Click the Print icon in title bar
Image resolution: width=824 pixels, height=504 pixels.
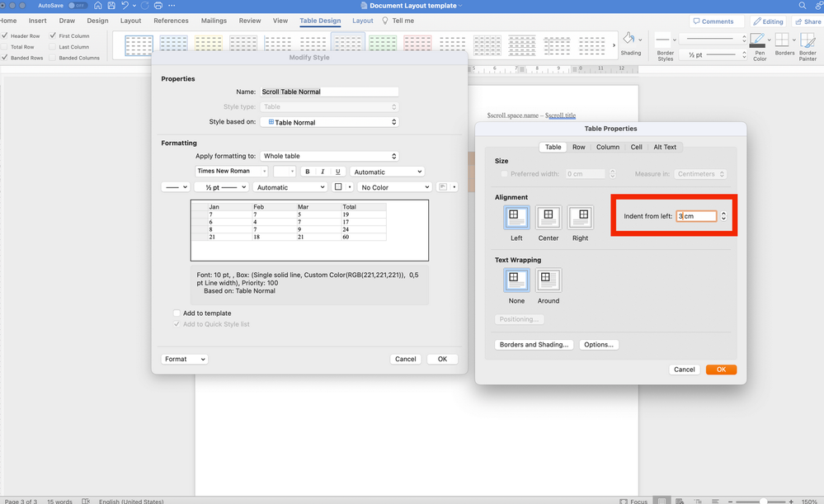158,5
